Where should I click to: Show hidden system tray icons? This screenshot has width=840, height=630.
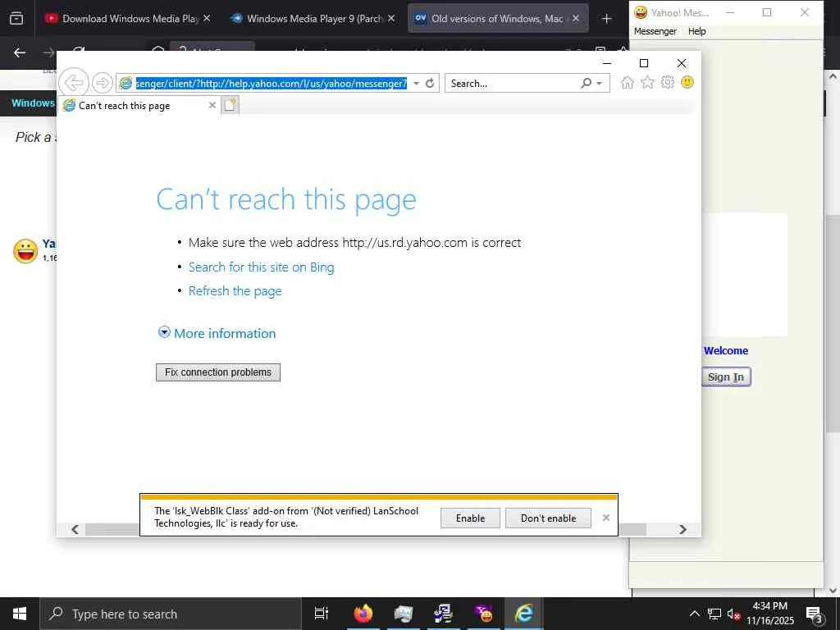point(694,614)
